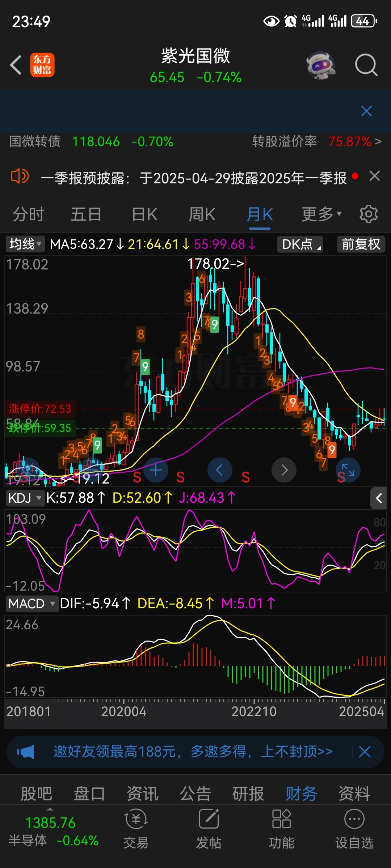Close the 邀好友 promo banner
Screen dimensions: 391x868
365,752
